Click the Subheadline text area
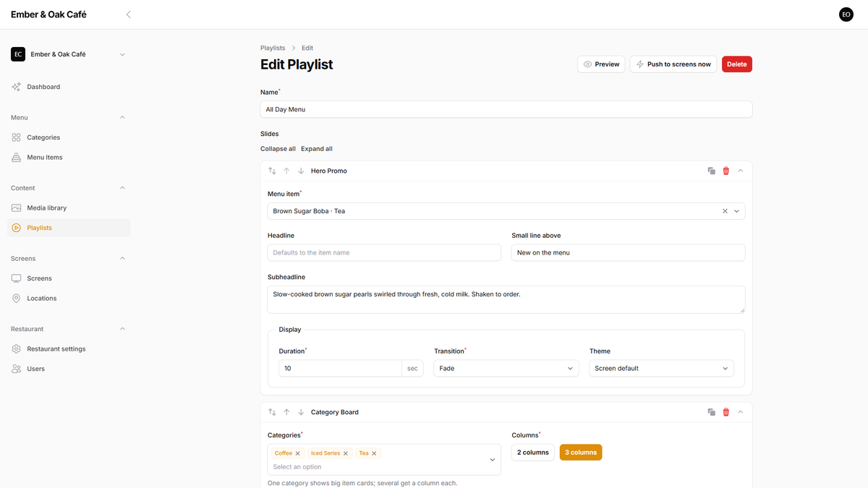This screenshot has width=868, height=488. (x=506, y=299)
